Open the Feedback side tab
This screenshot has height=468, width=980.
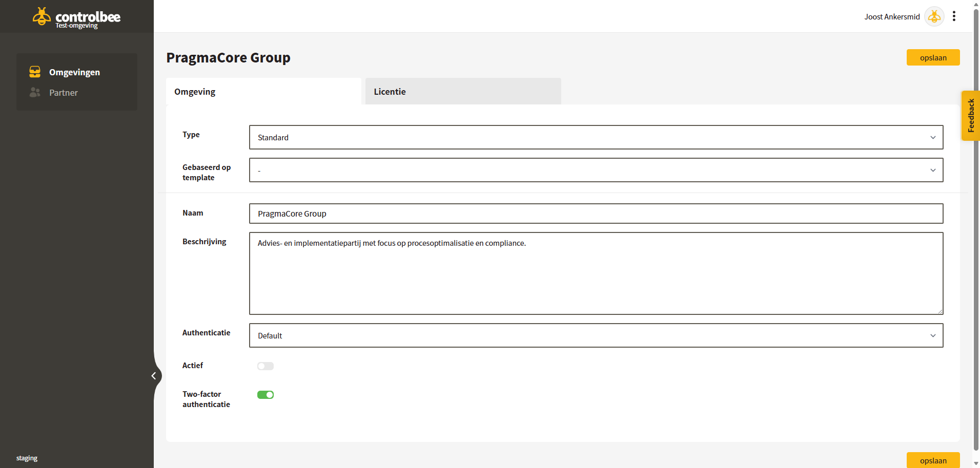(970, 116)
